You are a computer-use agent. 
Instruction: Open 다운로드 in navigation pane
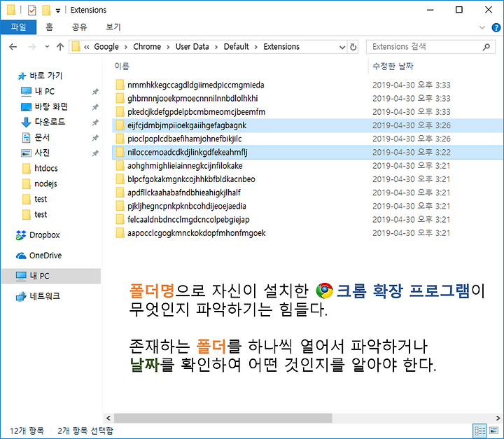[x=50, y=122]
